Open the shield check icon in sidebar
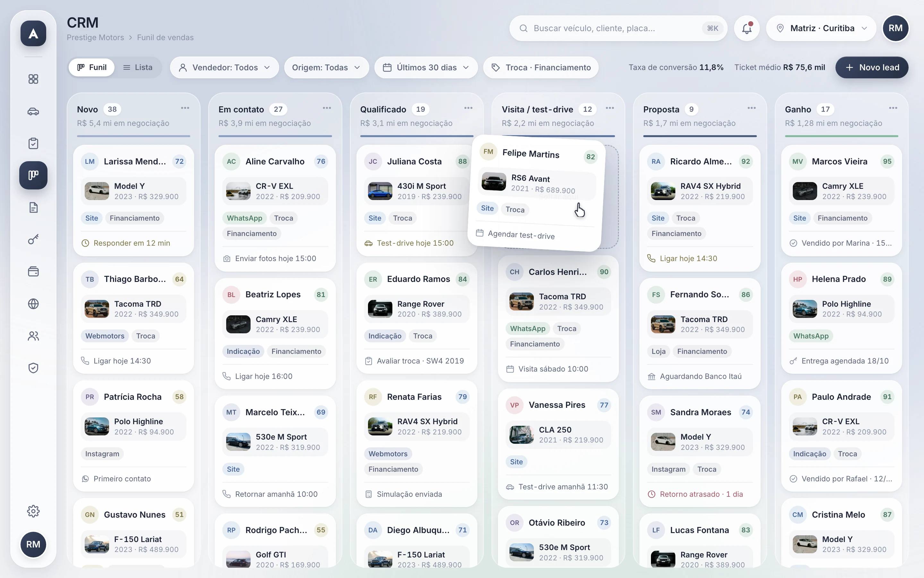The height and width of the screenshot is (578, 924). (x=33, y=368)
